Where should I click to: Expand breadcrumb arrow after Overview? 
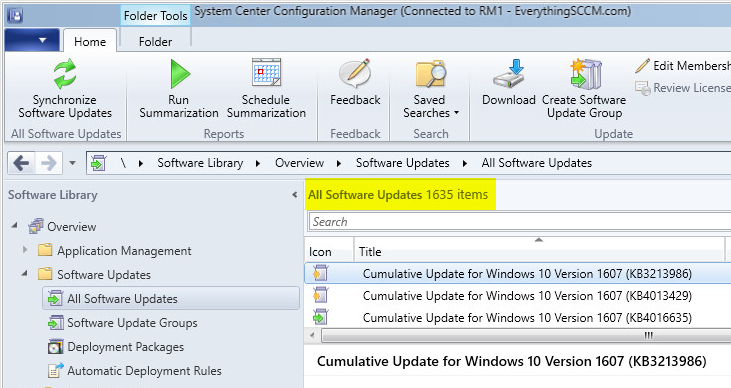(x=338, y=163)
